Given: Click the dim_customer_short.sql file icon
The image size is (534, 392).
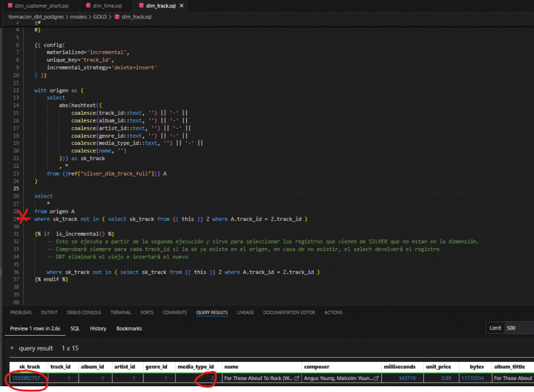Looking at the screenshot, I should pos(10,6).
